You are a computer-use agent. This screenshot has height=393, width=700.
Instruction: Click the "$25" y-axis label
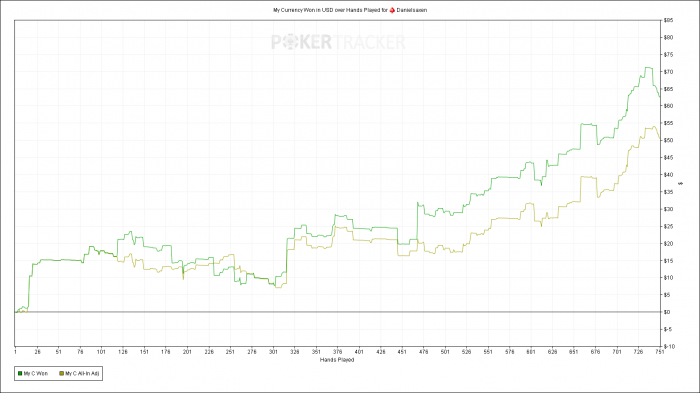pos(668,226)
